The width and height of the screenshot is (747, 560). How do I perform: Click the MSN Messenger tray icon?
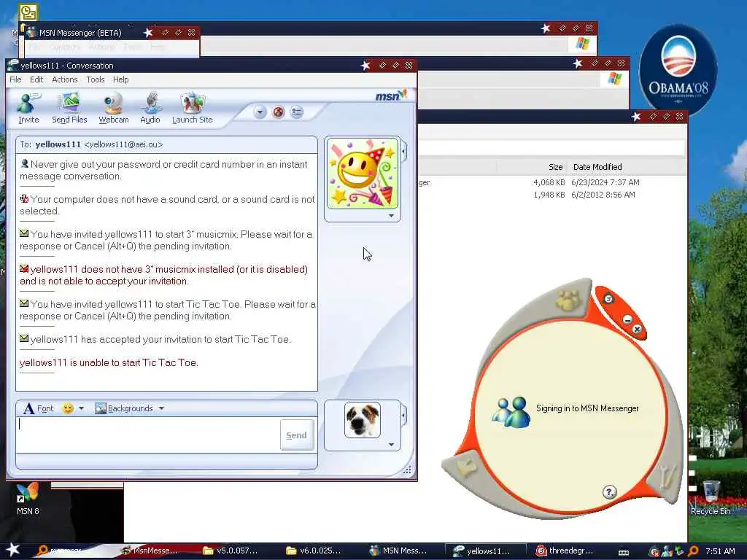(667, 551)
